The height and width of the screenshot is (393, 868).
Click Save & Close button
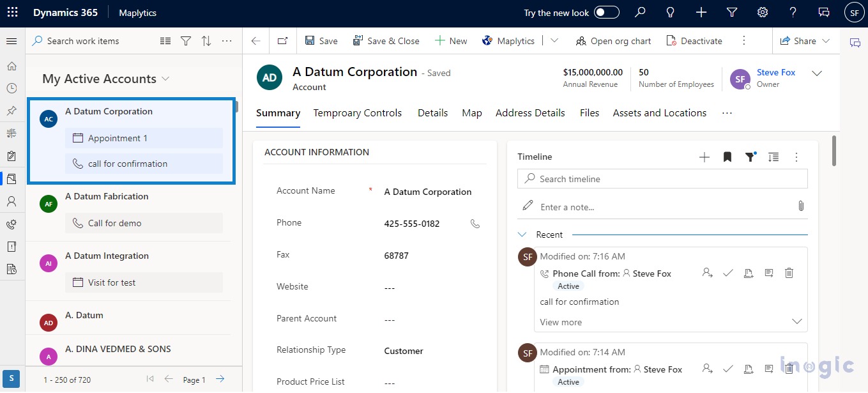386,41
